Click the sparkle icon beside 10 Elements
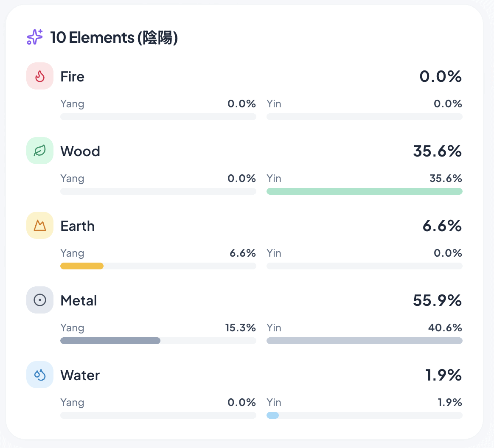This screenshot has height=448, width=494. point(35,37)
